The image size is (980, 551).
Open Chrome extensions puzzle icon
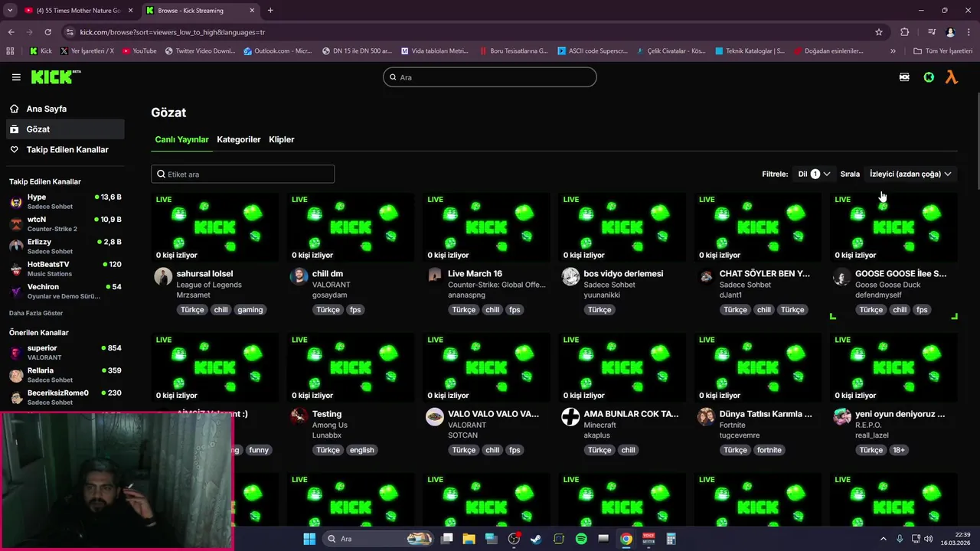coord(904,32)
